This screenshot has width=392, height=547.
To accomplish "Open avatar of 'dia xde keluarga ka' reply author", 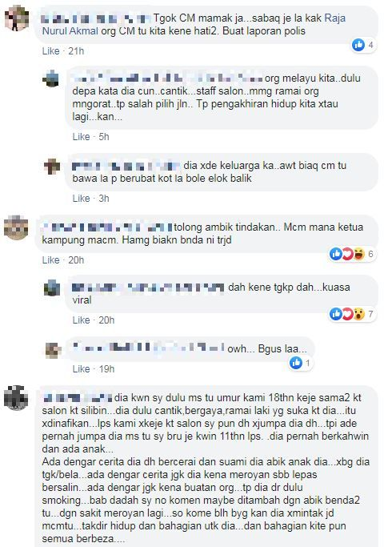I will pyautogui.click(x=52, y=166).
